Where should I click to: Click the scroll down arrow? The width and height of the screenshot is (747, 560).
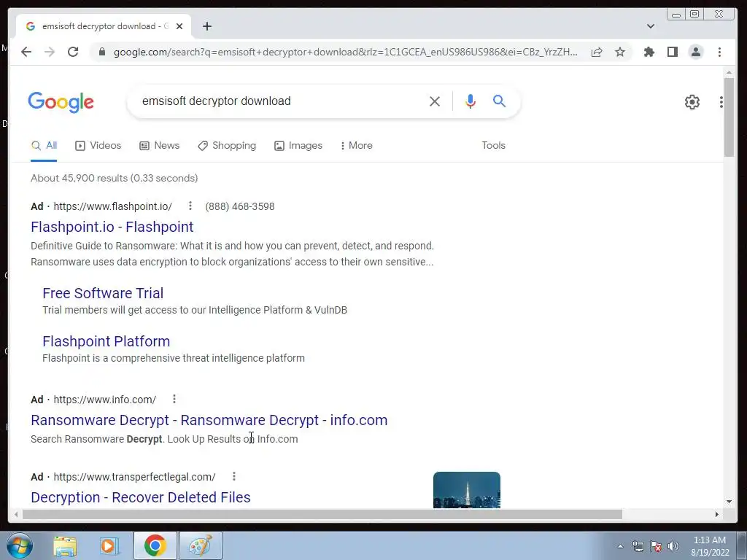click(729, 502)
